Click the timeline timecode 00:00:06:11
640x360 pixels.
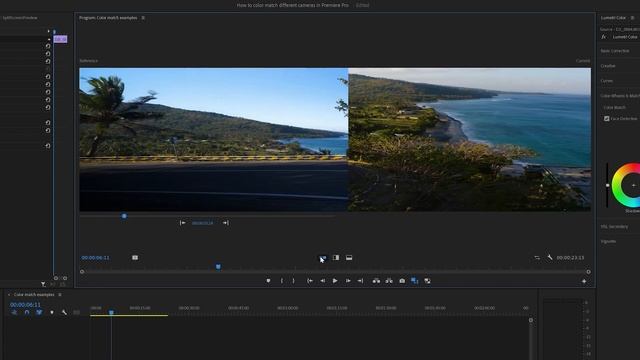tap(25, 305)
